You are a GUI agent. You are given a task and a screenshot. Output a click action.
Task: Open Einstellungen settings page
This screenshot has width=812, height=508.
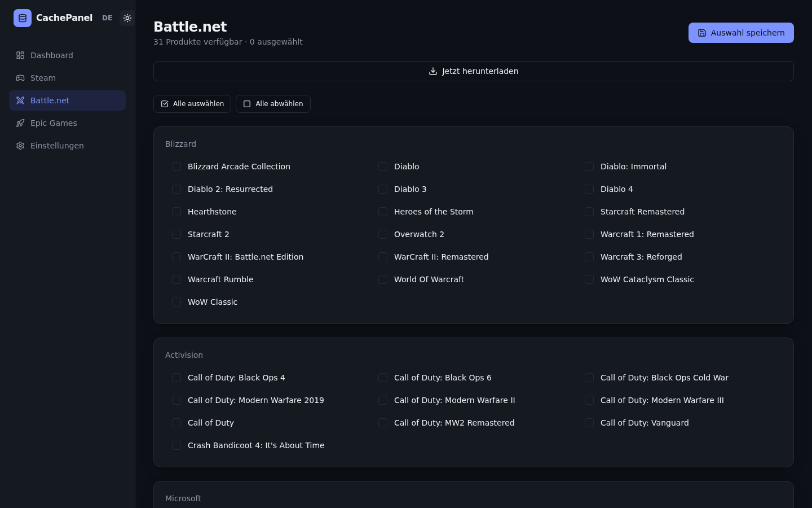click(67, 146)
